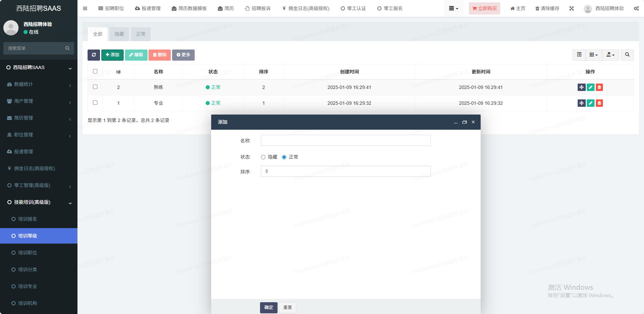Open the export data dropdown
This screenshot has width=644, height=314.
pos(610,55)
